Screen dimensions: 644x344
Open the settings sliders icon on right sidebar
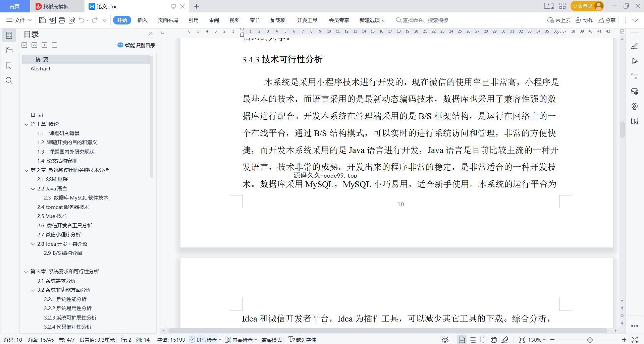click(634, 76)
